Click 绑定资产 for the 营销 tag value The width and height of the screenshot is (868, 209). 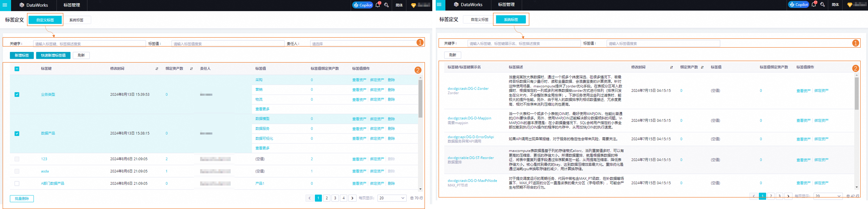[377, 90]
